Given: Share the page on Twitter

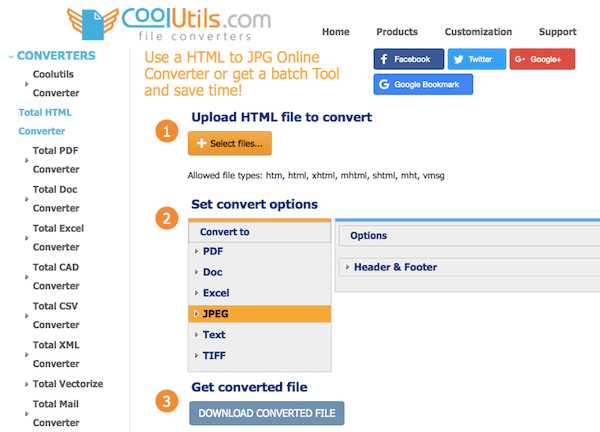Looking at the screenshot, I should pyautogui.click(x=477, y=59).
